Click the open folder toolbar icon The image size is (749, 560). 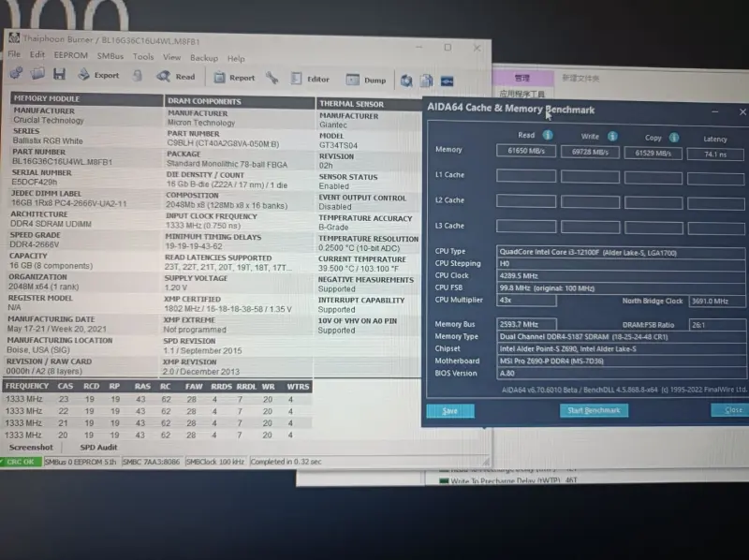37,73
